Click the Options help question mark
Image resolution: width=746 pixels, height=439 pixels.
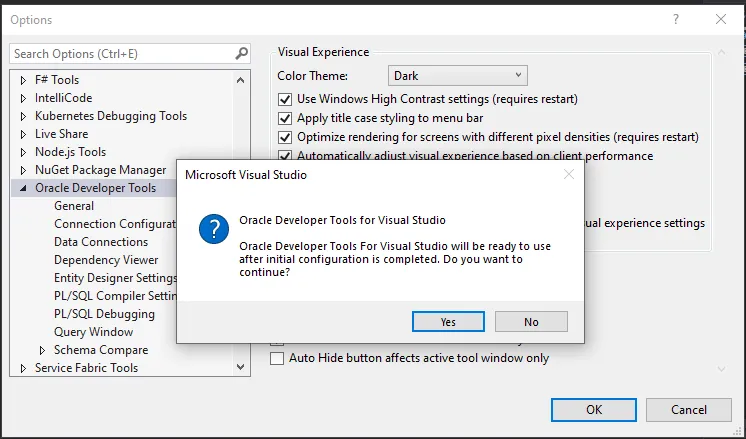pyautogui.click(x=676, y=20)
